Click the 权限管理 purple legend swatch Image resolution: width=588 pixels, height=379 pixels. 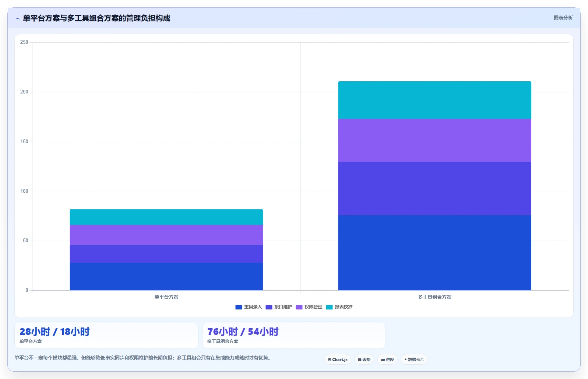pyautogui.click(x=299, y=307)
